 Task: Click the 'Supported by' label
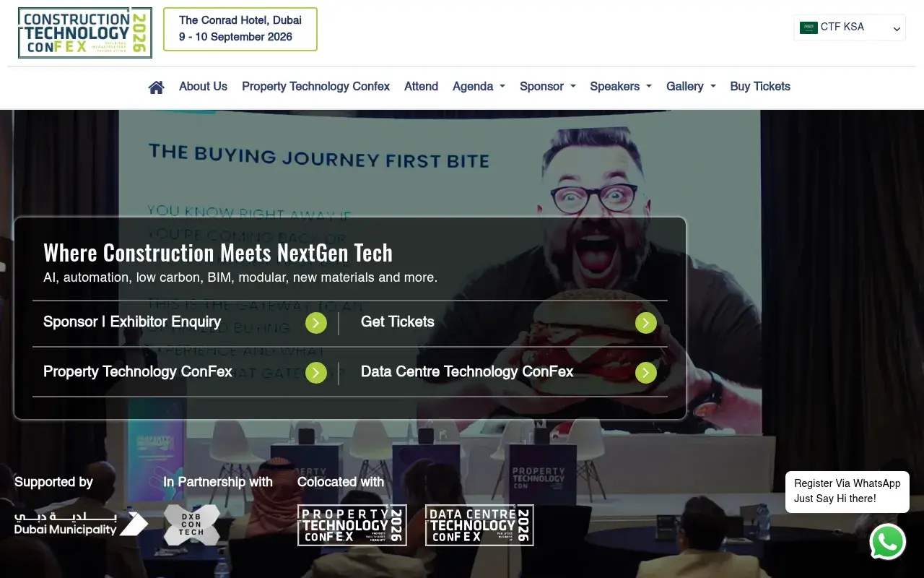click(53, 482)
